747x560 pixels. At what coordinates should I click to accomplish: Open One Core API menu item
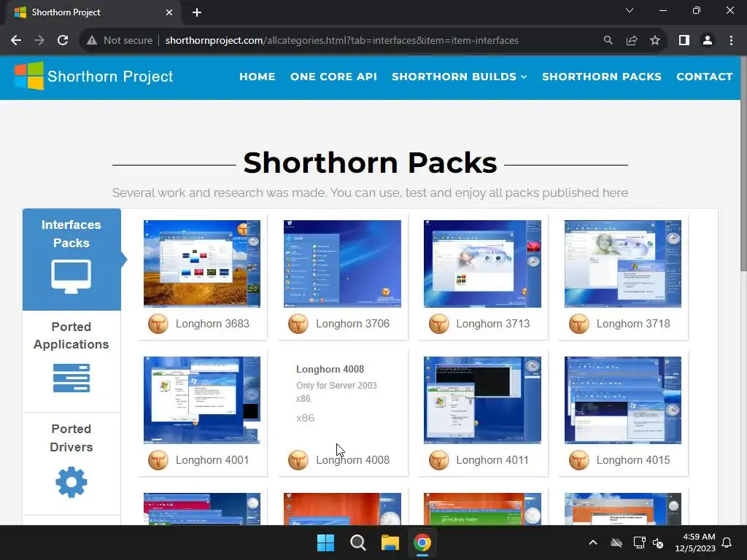[x=333, y=77]
